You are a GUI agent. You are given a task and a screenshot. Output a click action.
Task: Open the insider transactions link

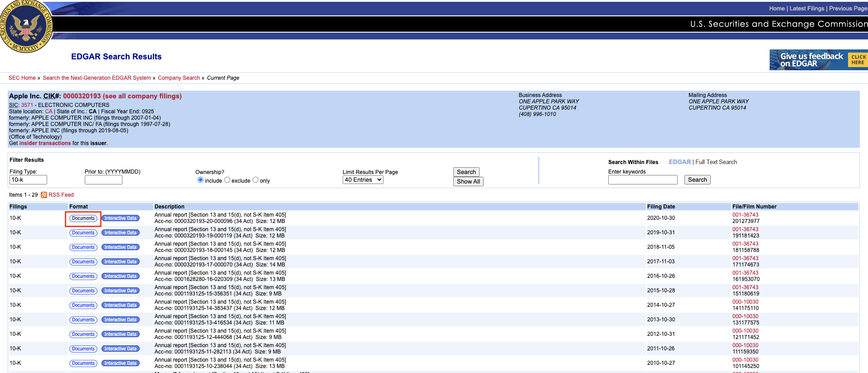[45, 143]
